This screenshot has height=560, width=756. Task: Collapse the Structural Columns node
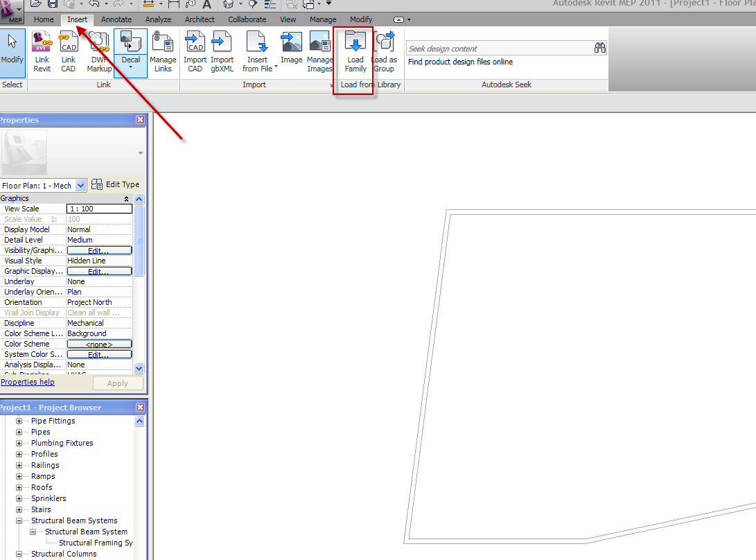tap(19, 554)
